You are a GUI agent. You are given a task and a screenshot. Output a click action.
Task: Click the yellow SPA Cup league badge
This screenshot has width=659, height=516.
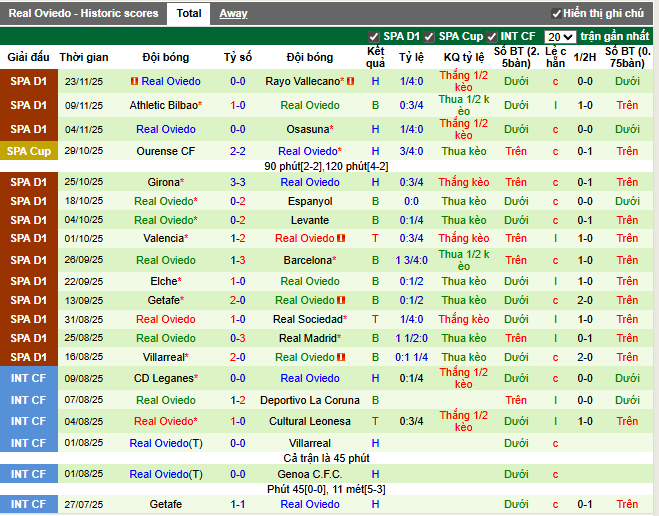(x=28, y=151)
